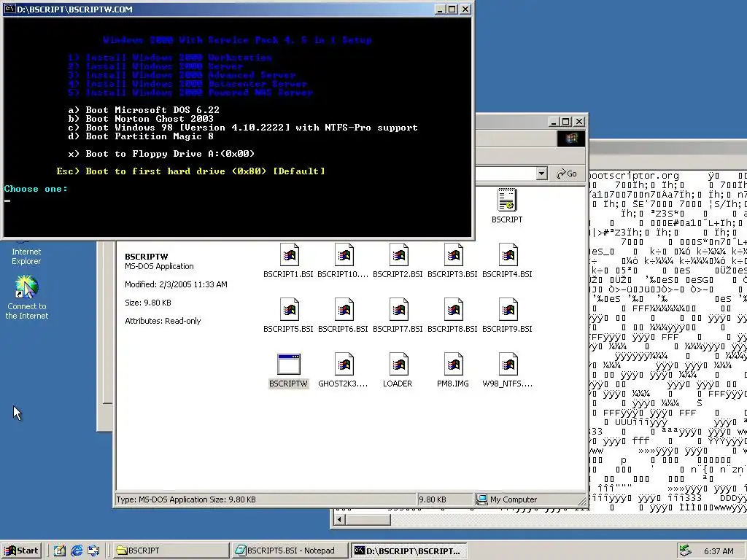The image size is (747, 560).
Task: Click the 'Boot to first hard drive' default line
Action: (x=190, y=171)
